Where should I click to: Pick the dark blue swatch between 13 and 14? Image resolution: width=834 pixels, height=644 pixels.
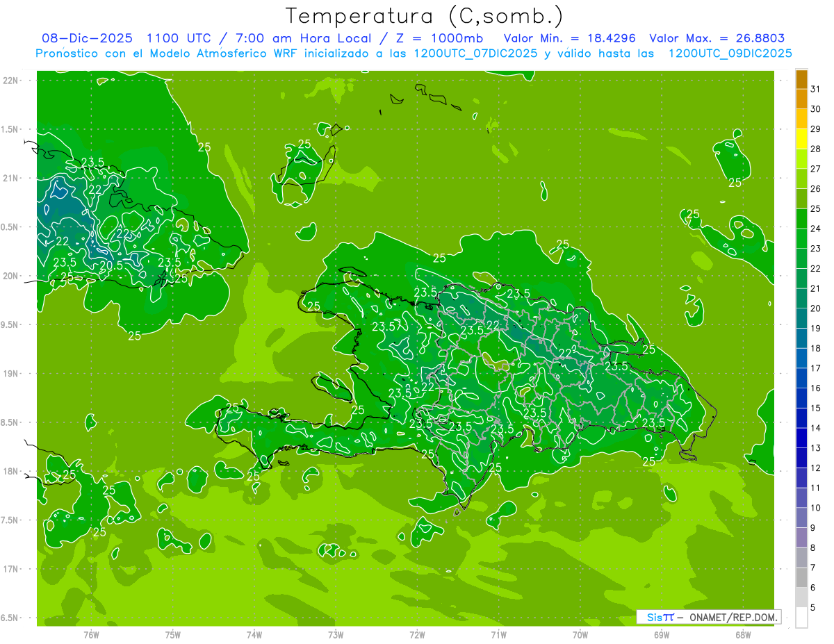pyautogui.click(x=801, y=438)
